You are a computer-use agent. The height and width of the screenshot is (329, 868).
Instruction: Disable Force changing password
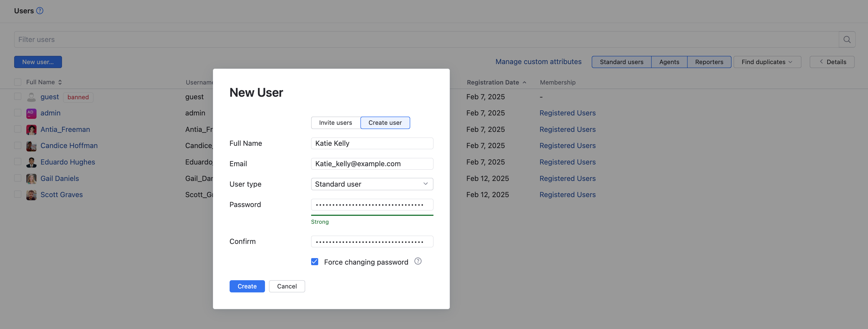314,261
